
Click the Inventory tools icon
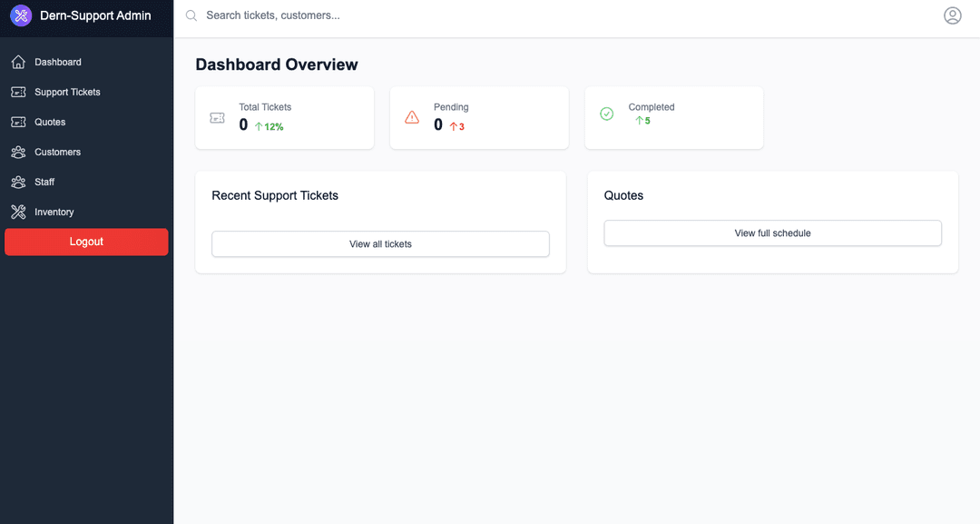[x=18, y=212]
